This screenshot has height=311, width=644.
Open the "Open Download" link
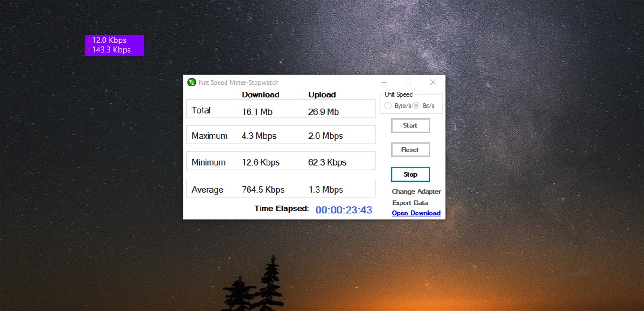pos(416,213)
